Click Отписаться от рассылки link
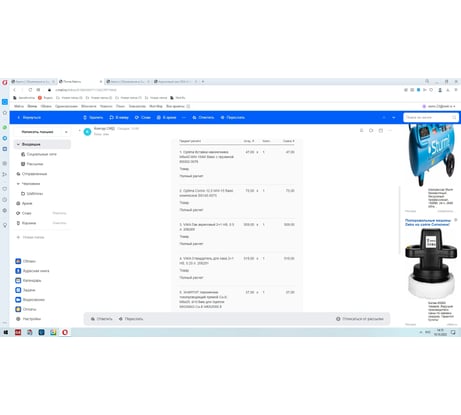 pos(360,319)
